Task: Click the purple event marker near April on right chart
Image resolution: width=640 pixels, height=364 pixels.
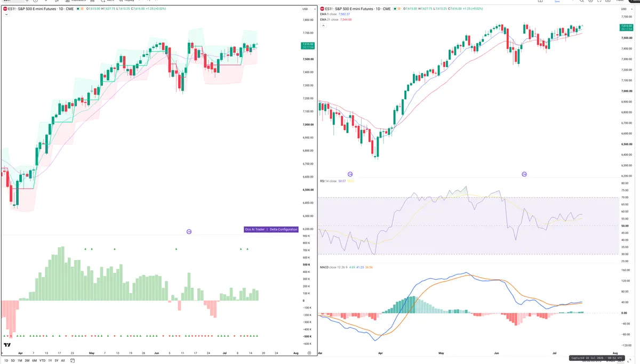Action: tap(350, 174)
